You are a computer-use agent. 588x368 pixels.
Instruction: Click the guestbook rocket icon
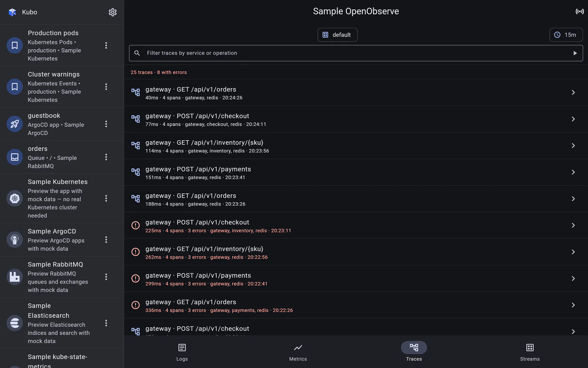tap(15, 124)
